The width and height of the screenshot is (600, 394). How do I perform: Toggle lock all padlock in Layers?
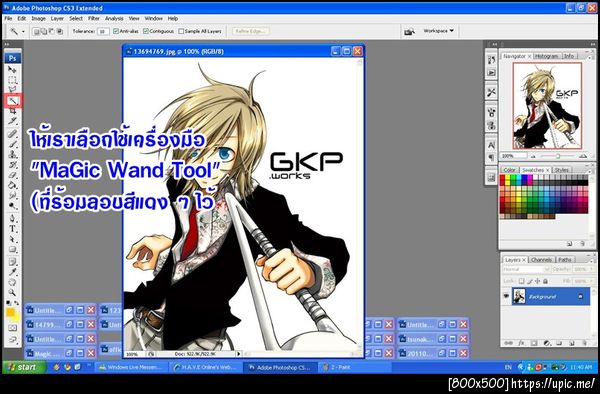click(545, 281)
